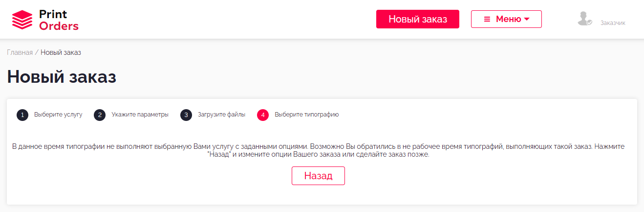Select the red step 4 circle
The height and width of the screenshot is (212, 644).
[263, 115]
